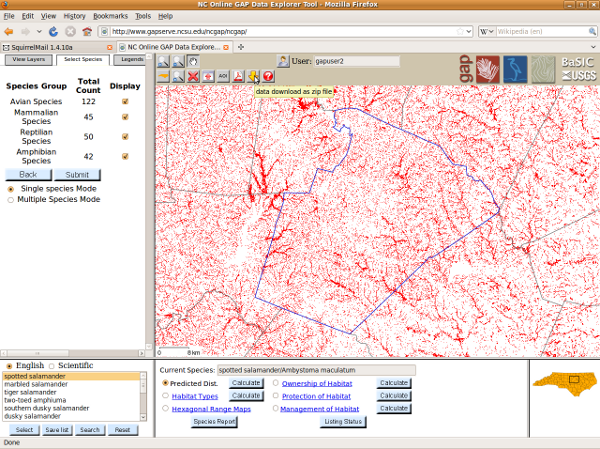Viewport: 600px width, 449px height.
Task: Reload the page with the refresh icon
Action: pyautogui.click(x=53, y=31)
